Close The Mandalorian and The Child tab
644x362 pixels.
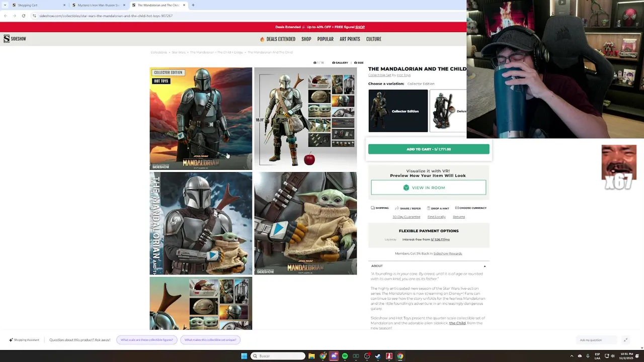coord(184,5)
